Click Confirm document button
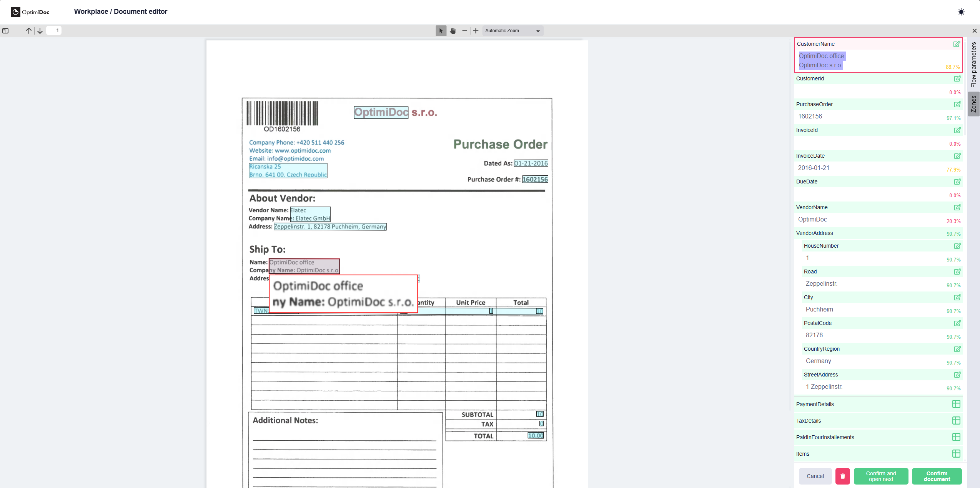The height and width of the screenshot is (488, 980). (x=936, y=476)
